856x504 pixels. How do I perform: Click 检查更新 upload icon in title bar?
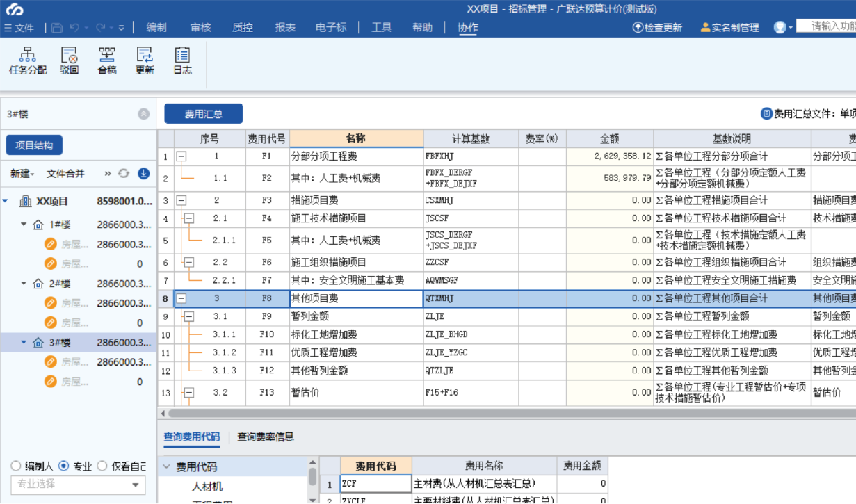pyautogui.click(x=638, y=28)
